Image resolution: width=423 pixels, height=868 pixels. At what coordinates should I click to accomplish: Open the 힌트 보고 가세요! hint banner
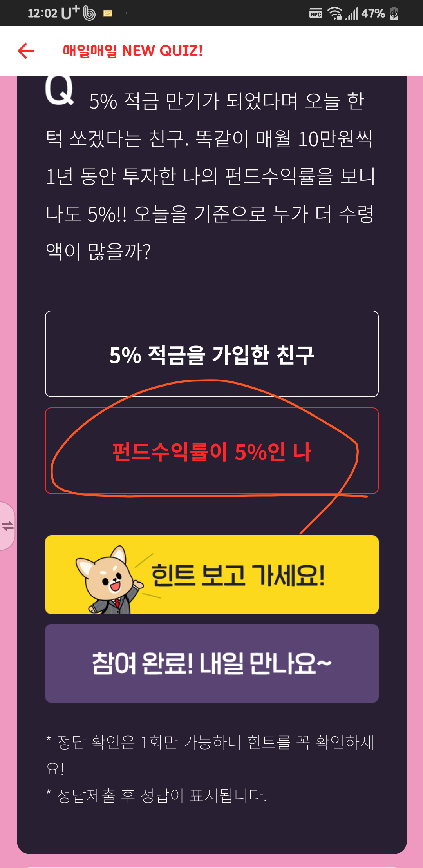(x=212, y=575)
